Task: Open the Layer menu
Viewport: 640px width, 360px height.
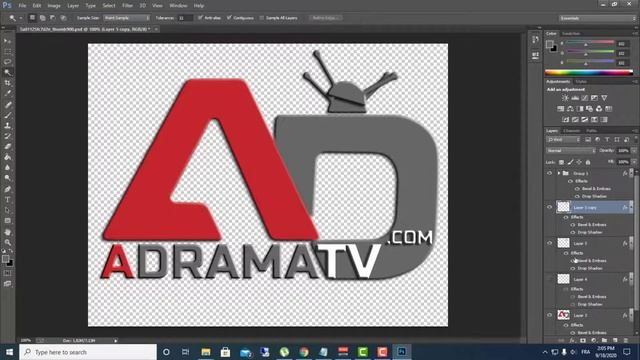Action: point(73,6)
